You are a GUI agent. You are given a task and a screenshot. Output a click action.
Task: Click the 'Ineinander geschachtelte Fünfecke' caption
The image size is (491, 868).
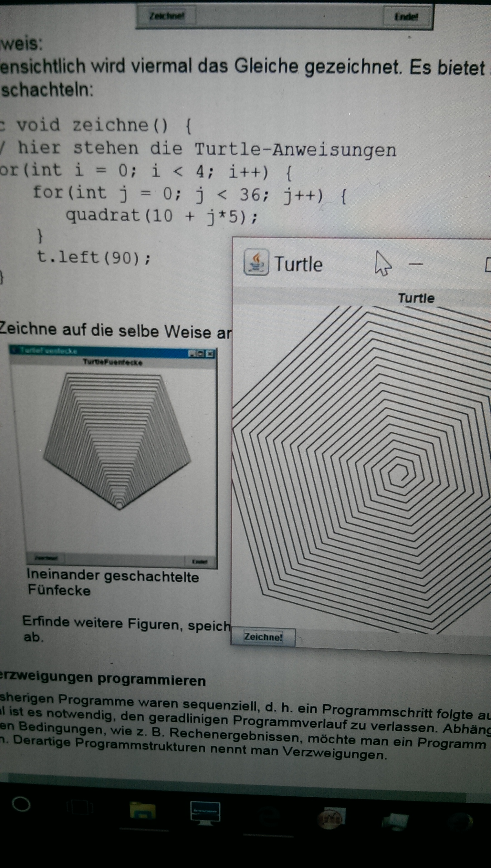(113, 583)
